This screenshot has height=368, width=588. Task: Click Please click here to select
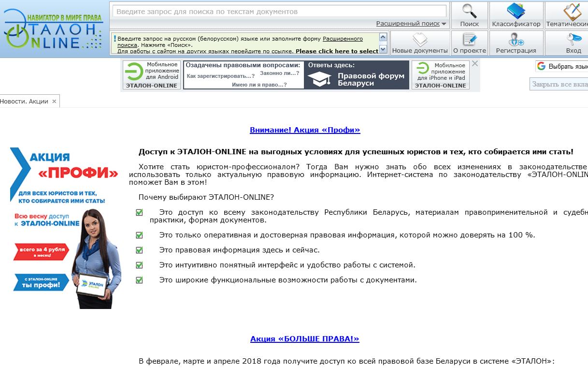337,51
